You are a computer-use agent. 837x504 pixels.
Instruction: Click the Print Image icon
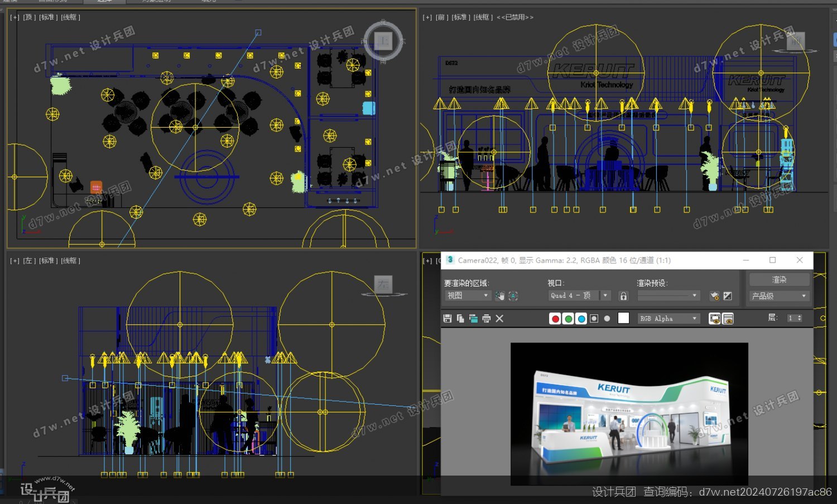click(487, 318)
